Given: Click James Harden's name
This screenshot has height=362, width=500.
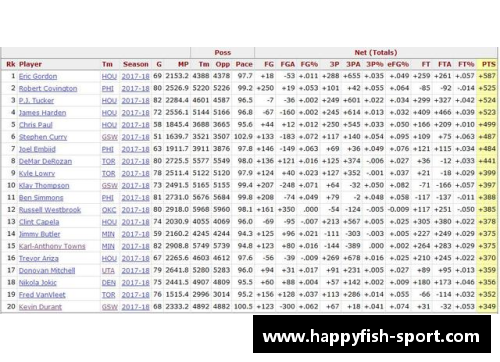Looking at the screenshot, I should pyautogui.click(x=42, y=113).
